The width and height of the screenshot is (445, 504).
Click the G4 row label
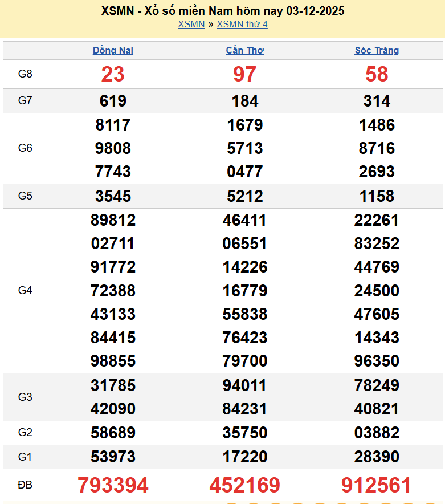pyautogui.click(x=25, y=291)
